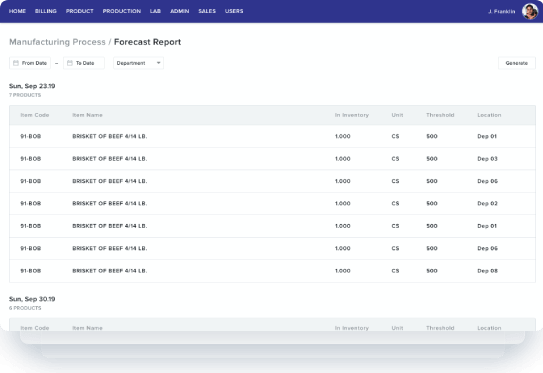The image size is (543, 373).
Task: Click In Inventory header in Sep 23.19 table
Action: [351, 115]
